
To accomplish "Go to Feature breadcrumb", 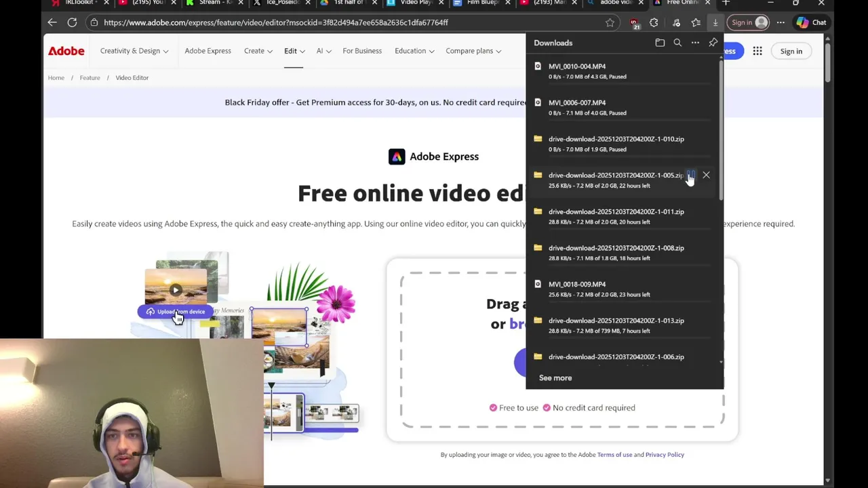I will point(90,78).
